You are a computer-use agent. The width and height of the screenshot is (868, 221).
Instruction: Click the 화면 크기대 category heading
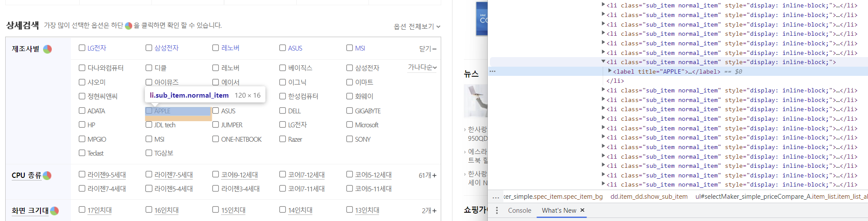(30, 211)
